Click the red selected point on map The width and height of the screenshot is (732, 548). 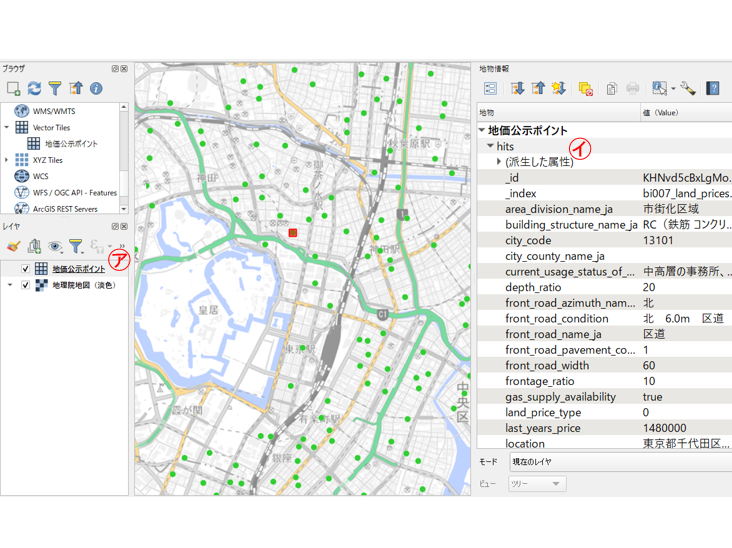pyautogui.click(x=293, y=232)
